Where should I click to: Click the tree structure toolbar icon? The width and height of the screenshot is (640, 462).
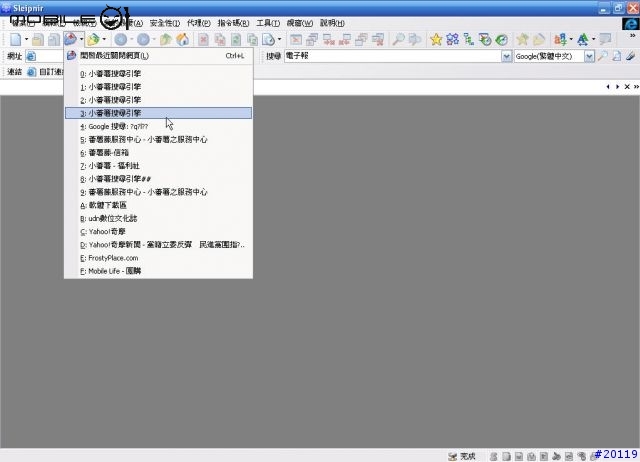[469, 40]
